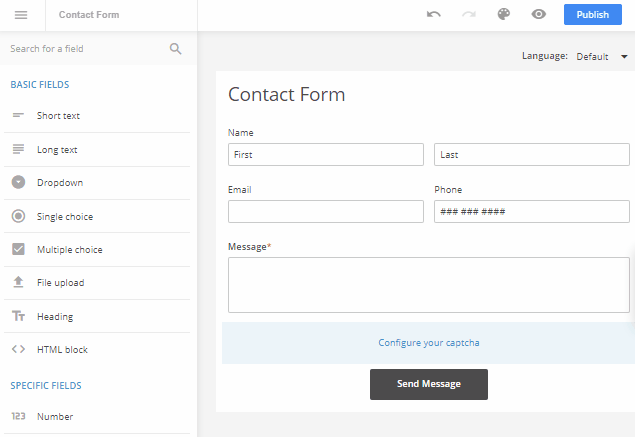Click the Send Message button
The height and width of the screenshot is (437, 635).
tap(428, 384)
